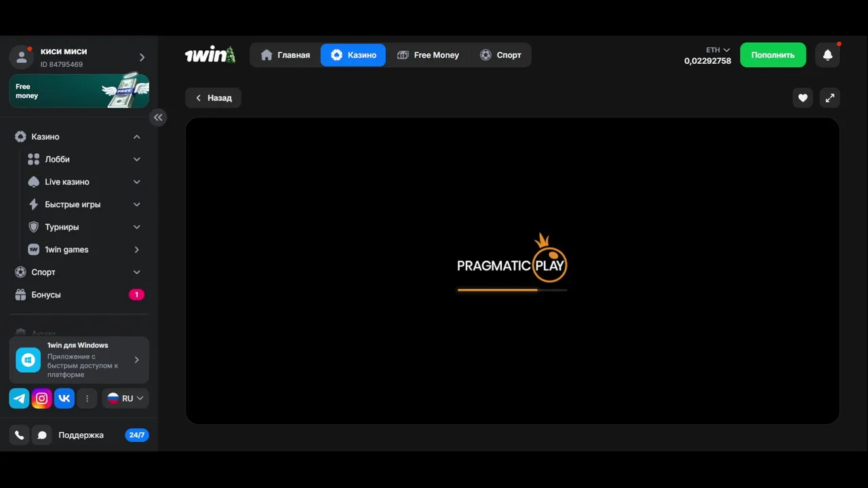
Task: Expand the Турниры submenu chevron
Action: click(x=136, y=227)
